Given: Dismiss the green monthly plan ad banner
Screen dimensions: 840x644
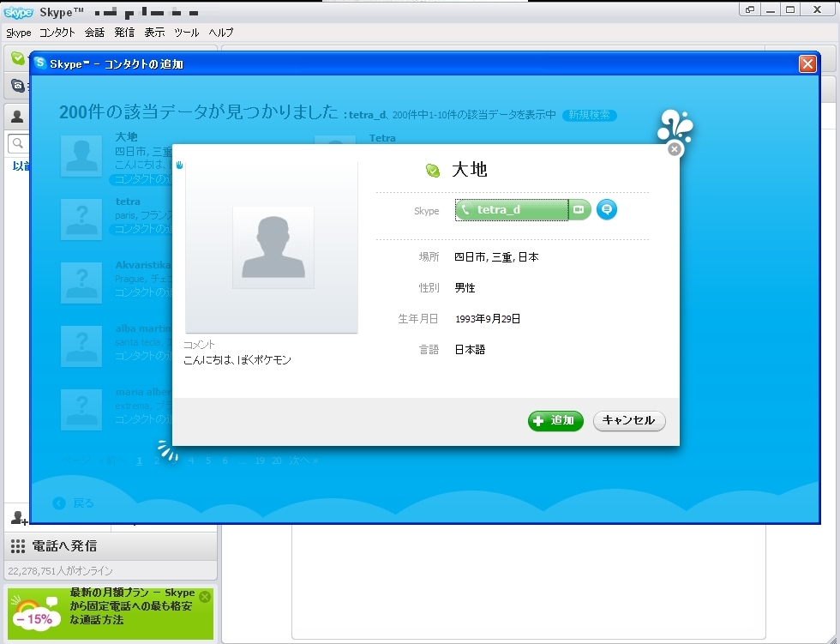Looking at the screenshot, I should pyautogui.click(x=204, y=597).
